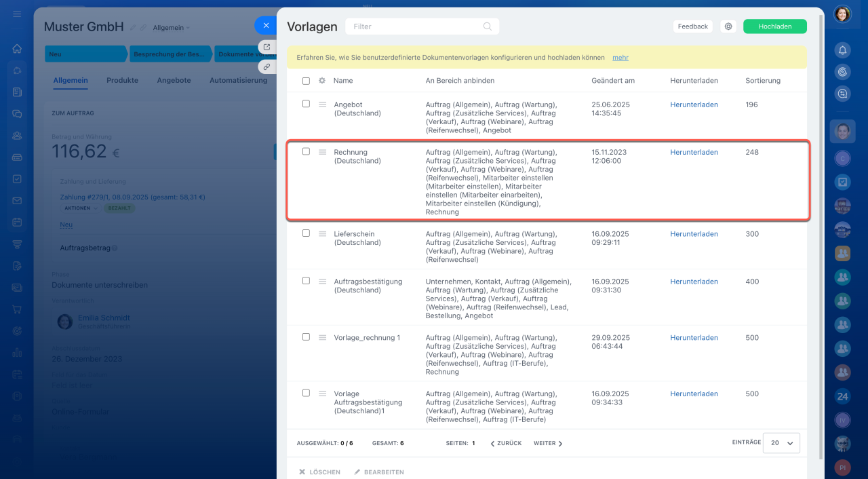Click the '24' badge icon in right panel
This screenshot has width=868, height=479.
[842, 396]
